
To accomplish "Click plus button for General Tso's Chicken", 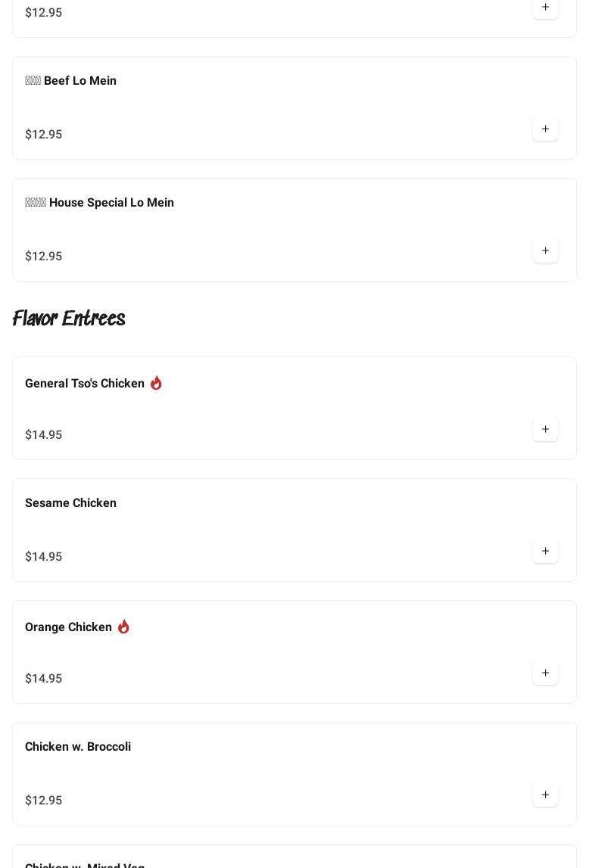I will pos(545,429).
